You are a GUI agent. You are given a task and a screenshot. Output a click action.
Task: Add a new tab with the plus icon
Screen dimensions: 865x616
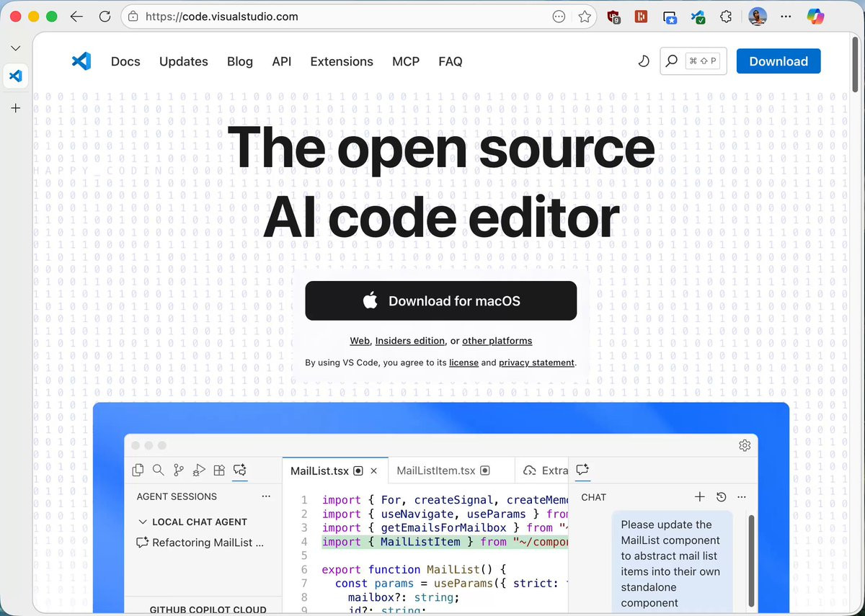pos(16,108)
